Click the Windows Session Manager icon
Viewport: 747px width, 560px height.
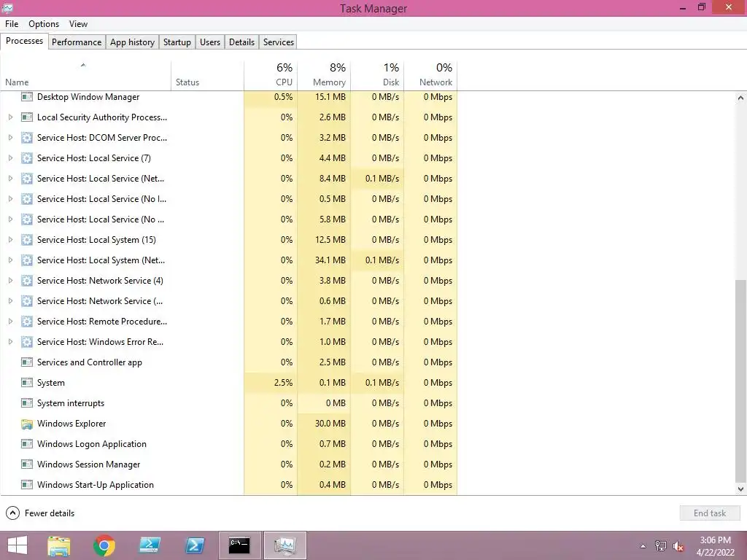click(x=27, y=464)
